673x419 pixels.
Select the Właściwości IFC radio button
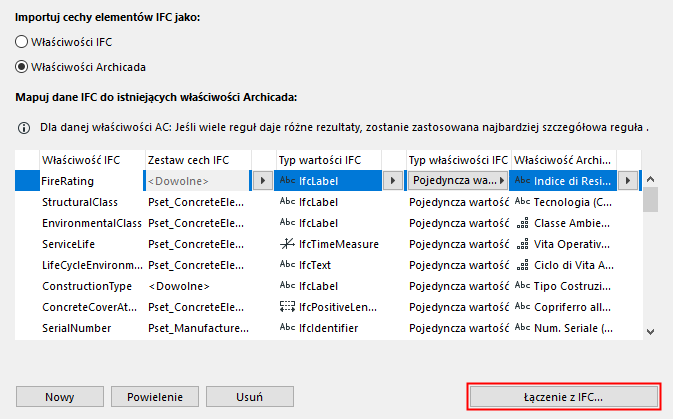pos(21,41)
